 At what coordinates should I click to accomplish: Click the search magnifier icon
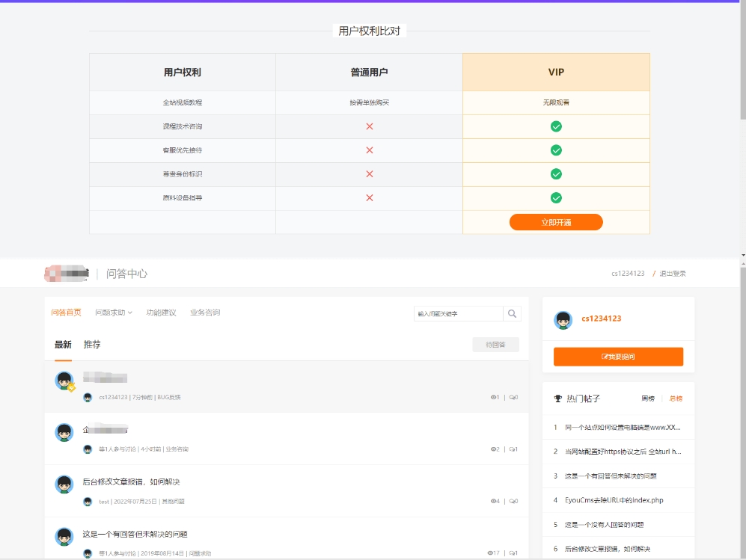[x=512, y=313]
